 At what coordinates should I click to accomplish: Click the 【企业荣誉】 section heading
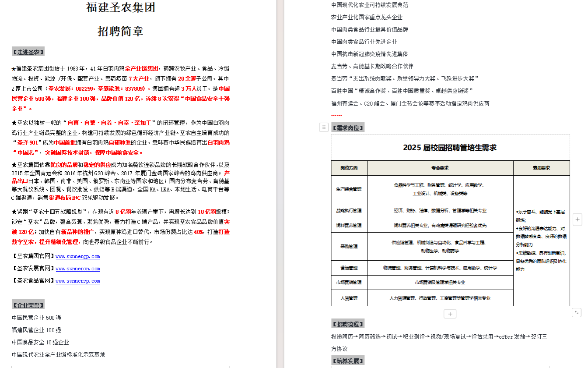pos(28,305)
